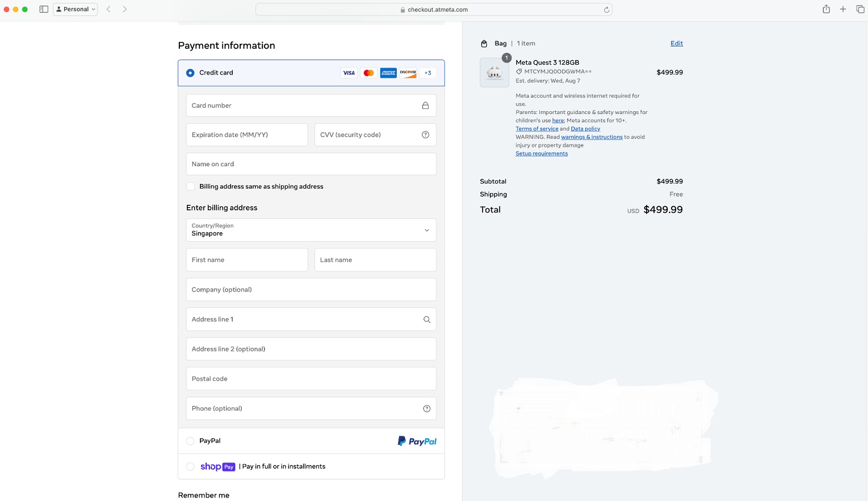Image resolution: width=868 pixels, height=501 pixels.
Task: Click Safari's Share icon
Action: (x=826, y=9)
